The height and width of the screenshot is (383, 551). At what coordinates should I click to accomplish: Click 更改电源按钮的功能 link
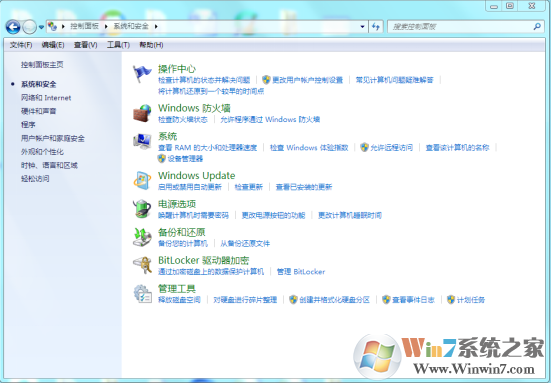pos(273,215)
